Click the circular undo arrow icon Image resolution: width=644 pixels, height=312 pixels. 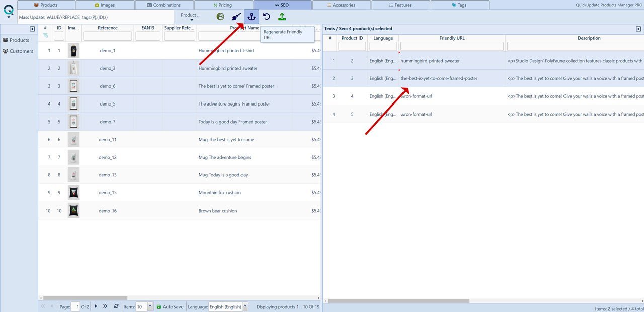pyautogui.click(x=267, y=17)
